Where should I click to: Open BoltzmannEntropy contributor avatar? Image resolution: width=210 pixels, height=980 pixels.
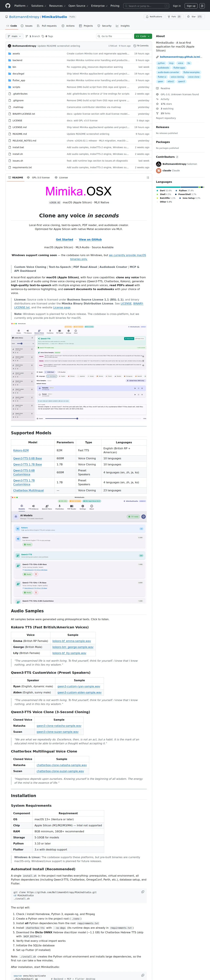tap(158, 164)
